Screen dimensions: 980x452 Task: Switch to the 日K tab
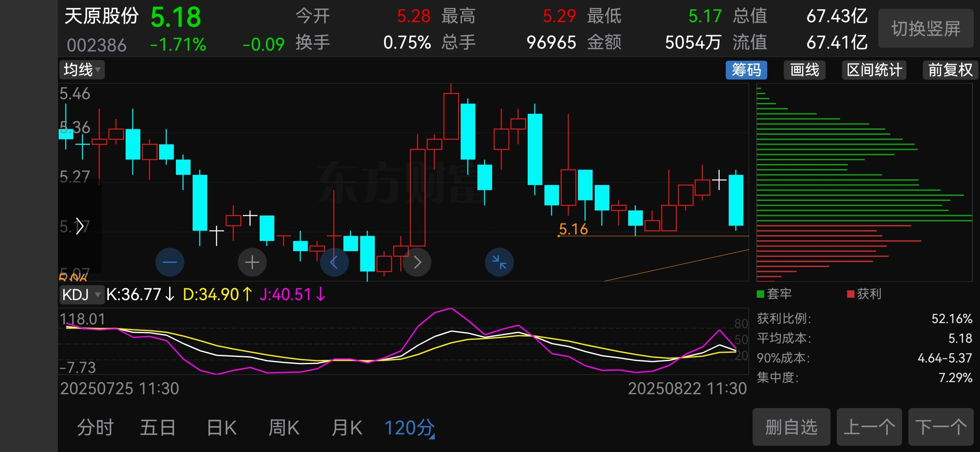tap(222, 428)
